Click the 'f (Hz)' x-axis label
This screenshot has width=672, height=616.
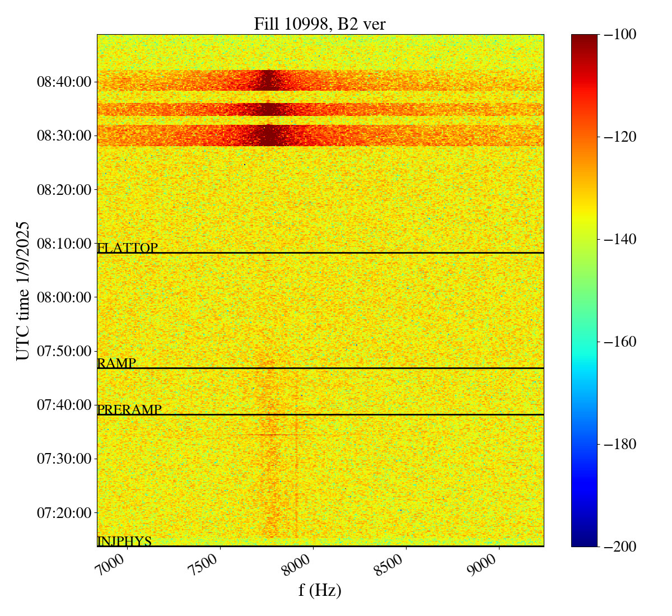click(320, 590)
